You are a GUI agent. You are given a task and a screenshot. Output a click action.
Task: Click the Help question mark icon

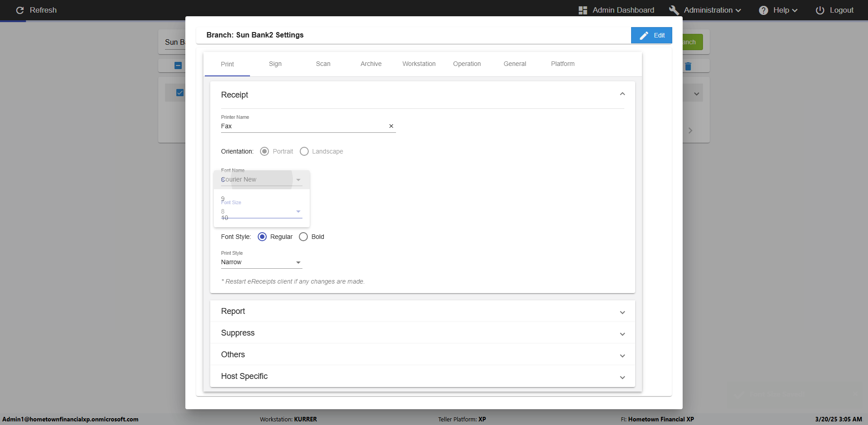tap(764, 10)
